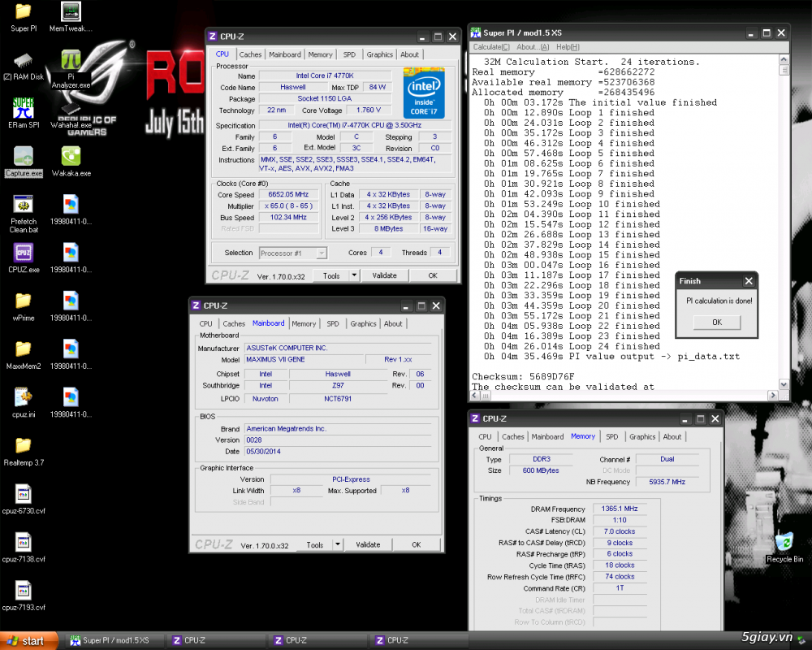
Task: Open MemTweakIt desktop icon
Action: 69,15
